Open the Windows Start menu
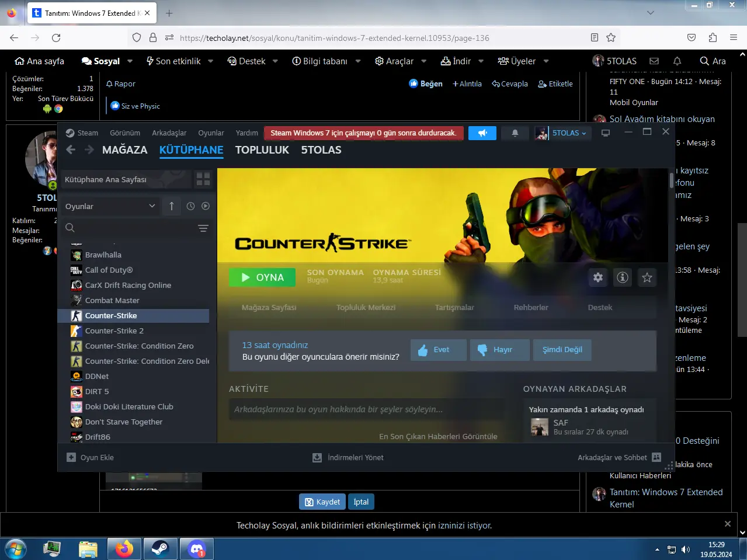Screen dimensions: 747x560 (15, 549)
